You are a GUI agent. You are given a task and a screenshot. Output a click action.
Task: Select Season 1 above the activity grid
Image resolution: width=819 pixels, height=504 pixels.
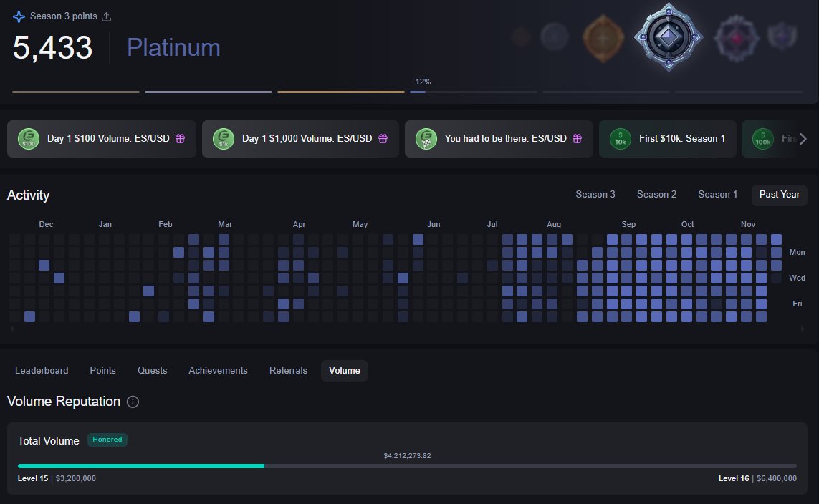717,194
